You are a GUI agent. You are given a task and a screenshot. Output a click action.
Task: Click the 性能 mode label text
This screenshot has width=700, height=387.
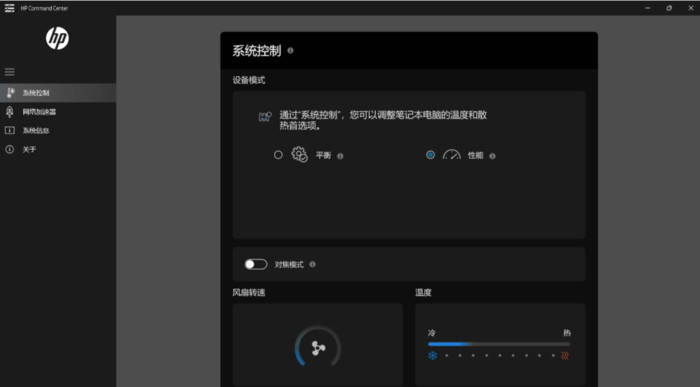pyautogui.click(x=475, y=155)
